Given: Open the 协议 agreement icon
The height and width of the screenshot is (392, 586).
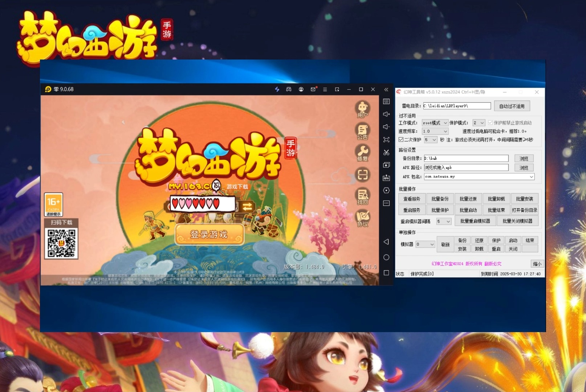Looking at the screenshot, I should tap(362, 217).
